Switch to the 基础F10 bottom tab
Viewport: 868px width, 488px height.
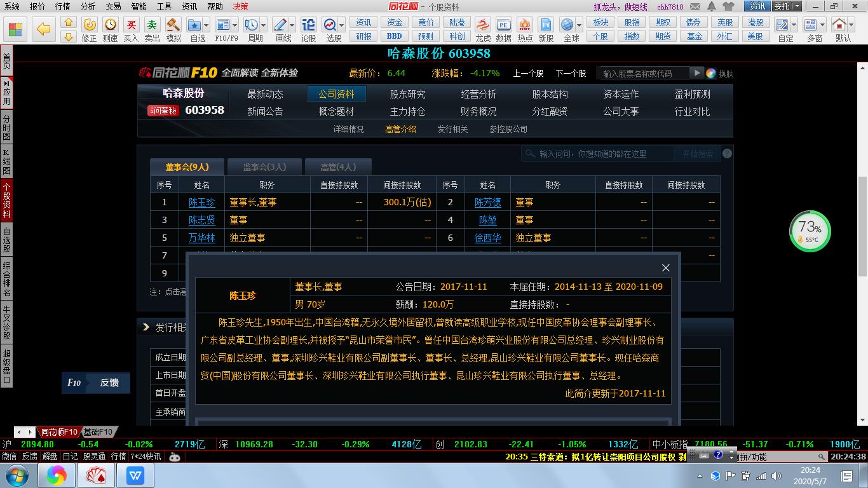pyautogui.click(x=98, y=432)
